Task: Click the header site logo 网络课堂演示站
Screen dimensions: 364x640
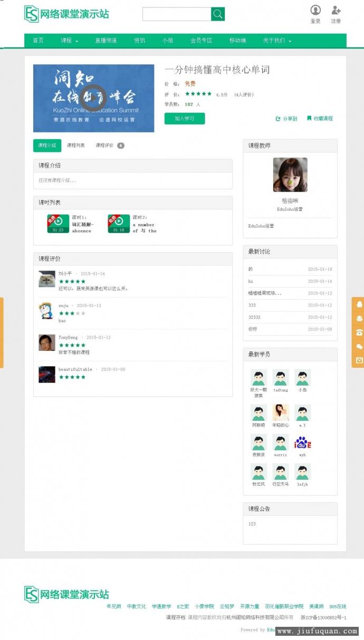Action: click(66, 14)
